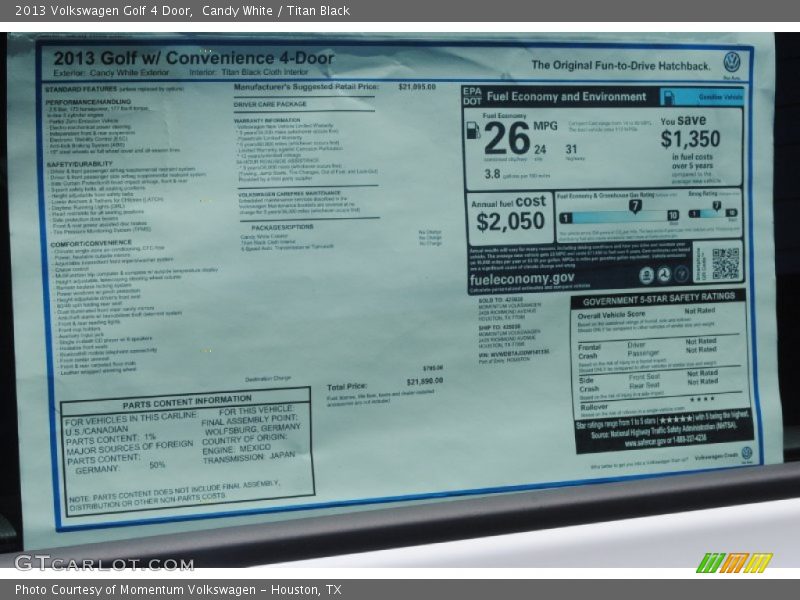Screen dimensions: 800x600
Task: Click the 'Destination Charge' label
Action: pos(268,379)
